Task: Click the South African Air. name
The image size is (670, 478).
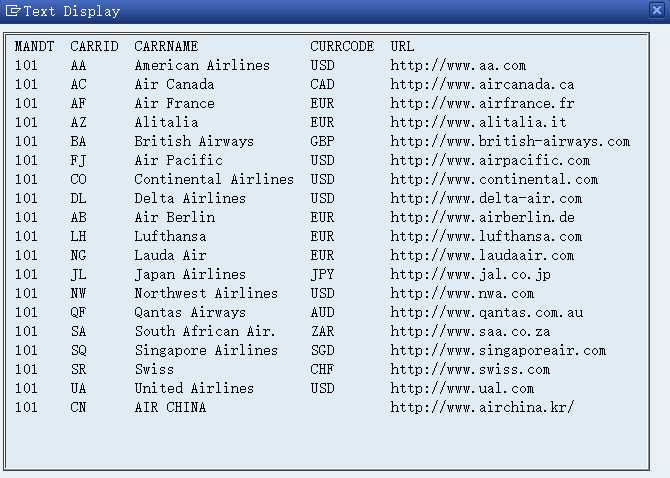Action: point(205,331)
